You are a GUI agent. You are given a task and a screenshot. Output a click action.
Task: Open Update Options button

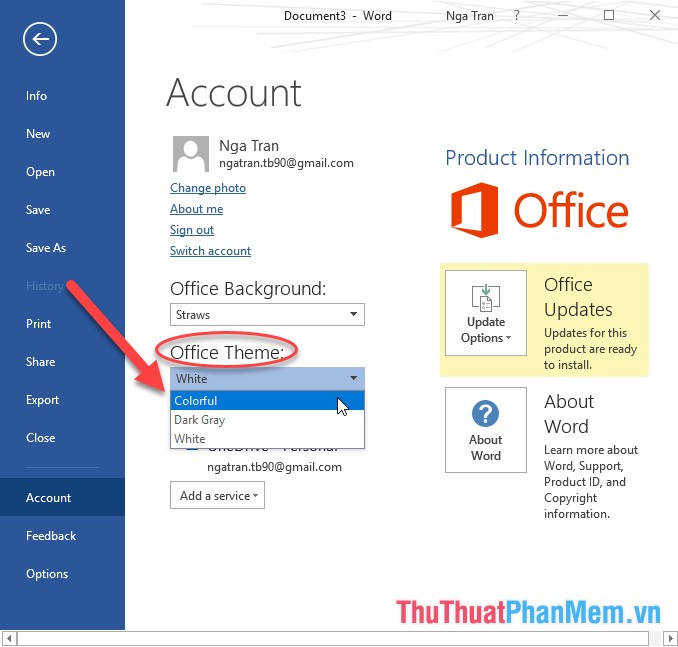point(486,313)
